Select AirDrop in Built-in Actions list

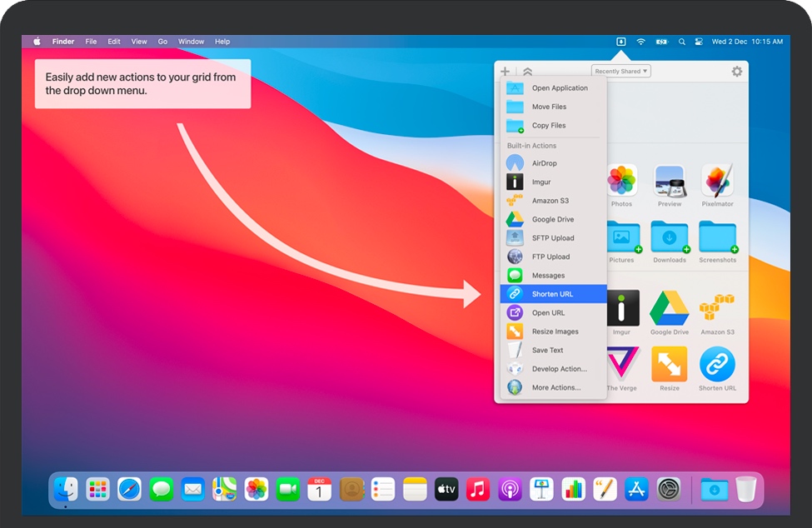544,163
